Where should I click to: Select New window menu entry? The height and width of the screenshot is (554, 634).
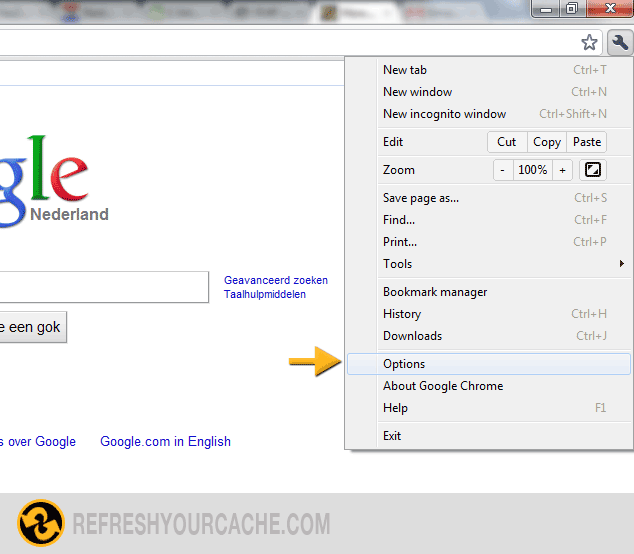[488, 92]
